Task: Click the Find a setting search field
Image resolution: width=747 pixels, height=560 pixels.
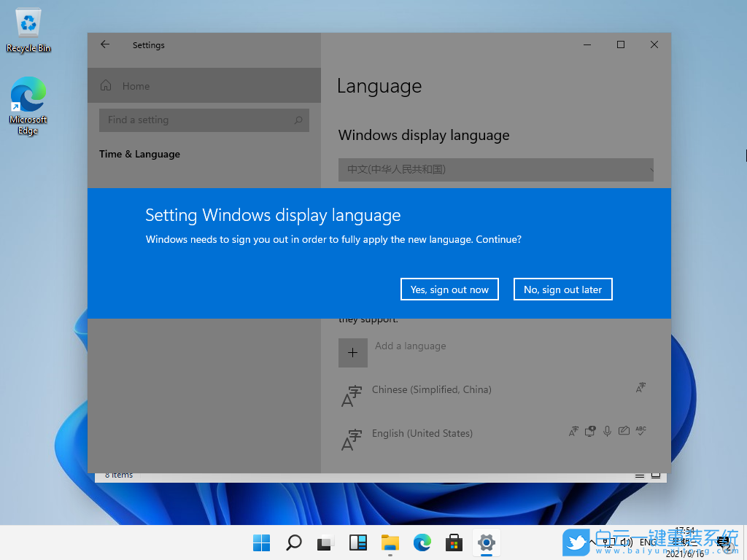Action: 204,120
